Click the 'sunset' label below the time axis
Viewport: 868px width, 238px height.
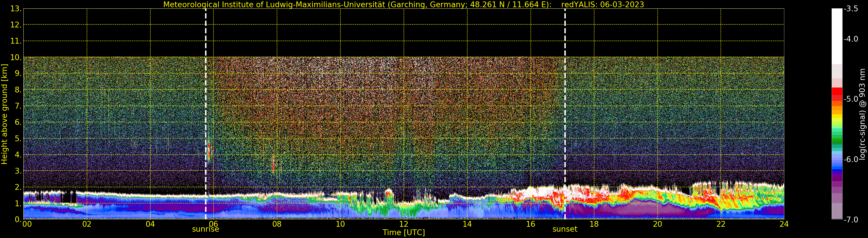[565, 229]
